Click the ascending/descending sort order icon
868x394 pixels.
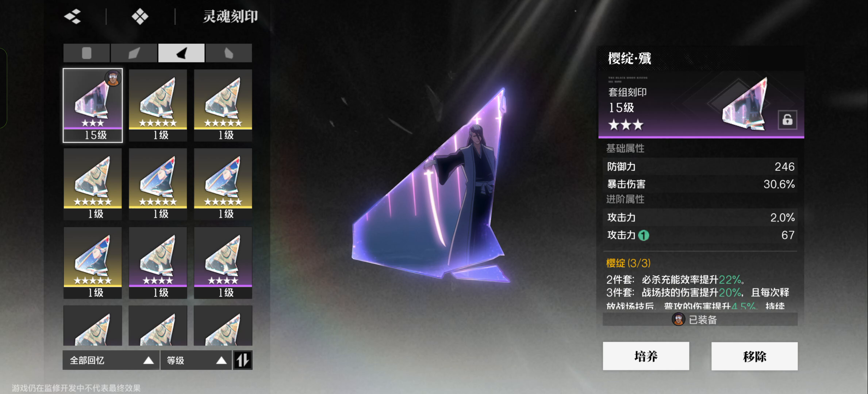point(243,360)
